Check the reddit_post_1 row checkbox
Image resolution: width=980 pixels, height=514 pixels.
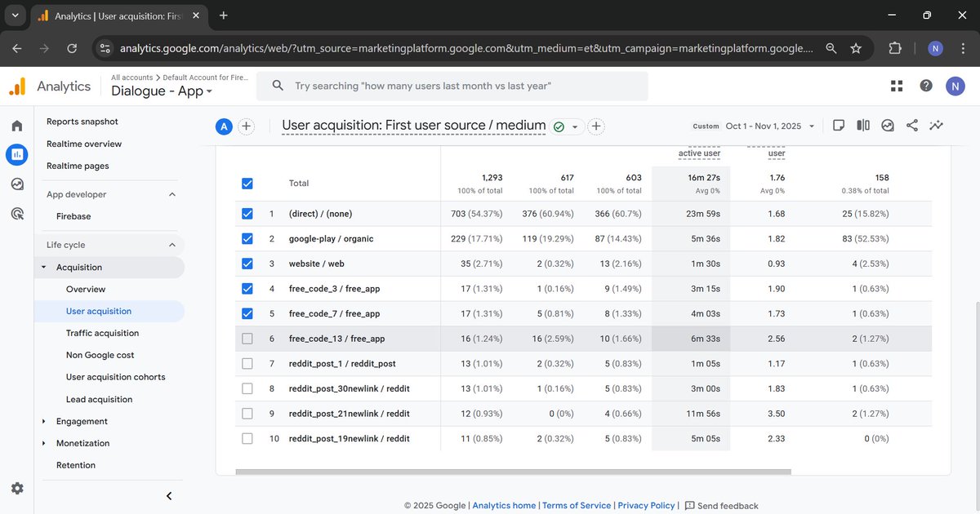pos(247,363)
